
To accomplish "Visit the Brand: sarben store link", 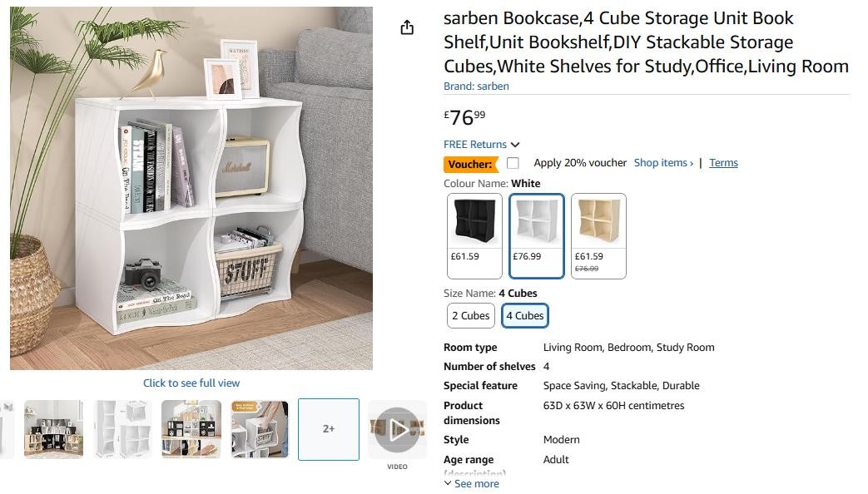I will pyautogui.click(x=476, y=86).
